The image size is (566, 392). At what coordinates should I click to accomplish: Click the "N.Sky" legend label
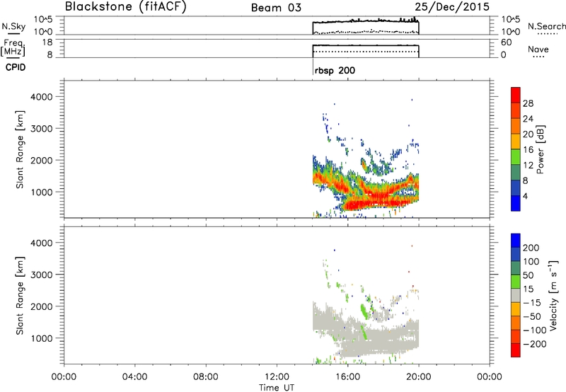coord(13,26)
